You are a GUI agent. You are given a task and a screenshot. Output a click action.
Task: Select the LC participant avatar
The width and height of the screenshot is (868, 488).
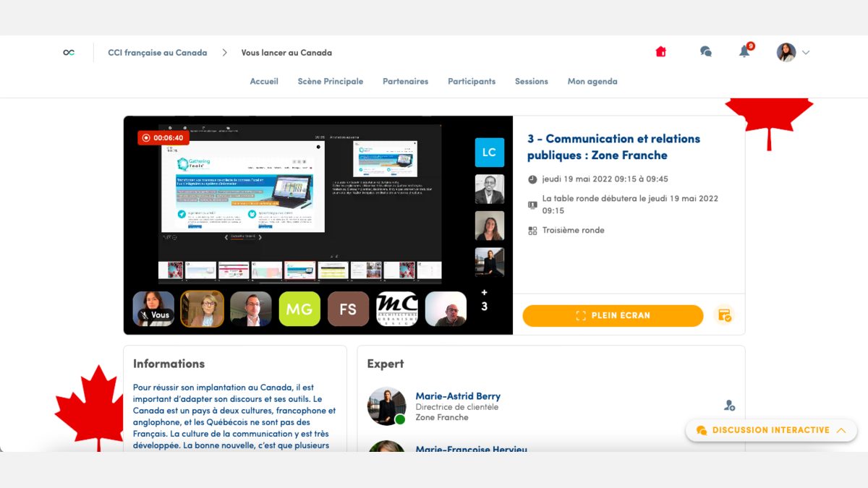pos(490,153)
